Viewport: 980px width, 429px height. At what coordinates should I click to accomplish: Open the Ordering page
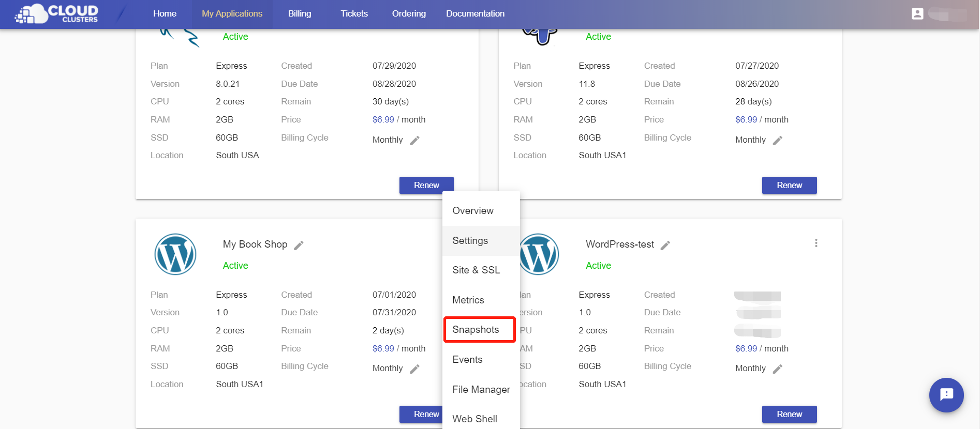point(409,14)
